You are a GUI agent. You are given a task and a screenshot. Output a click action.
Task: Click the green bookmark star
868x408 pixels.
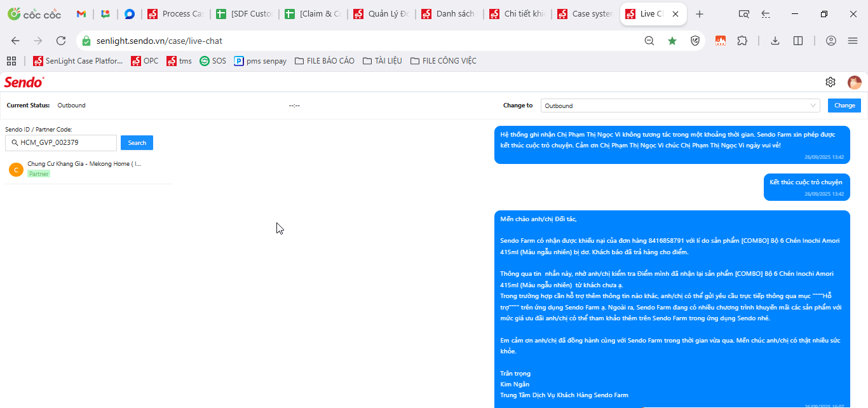tap(672, 41)
